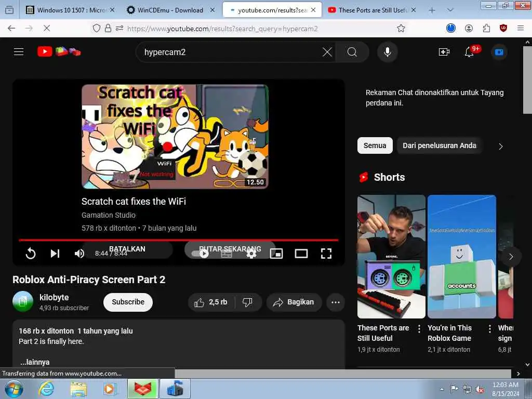Open Windows Explorer from the taskbar
Image resolution: width=532 pixels, height=399 pixels.
click(x=78, y=389)
